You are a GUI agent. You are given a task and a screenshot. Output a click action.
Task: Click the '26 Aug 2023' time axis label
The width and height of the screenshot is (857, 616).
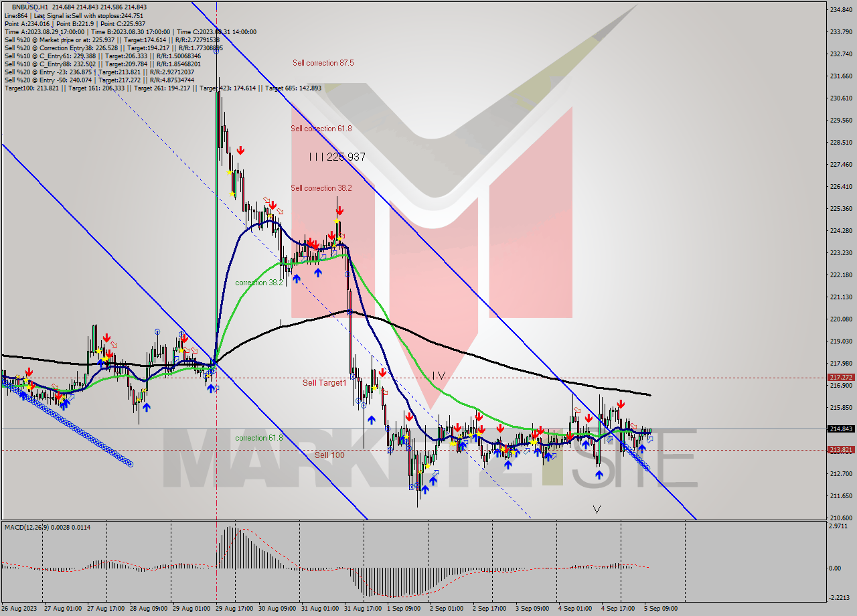(x=20, y=609)
